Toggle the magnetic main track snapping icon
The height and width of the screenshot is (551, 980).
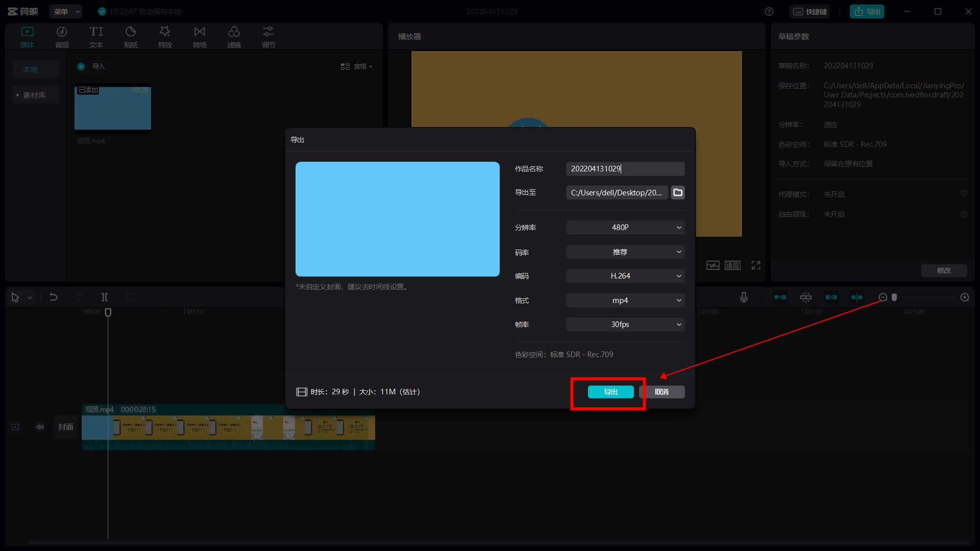[780, 297]
